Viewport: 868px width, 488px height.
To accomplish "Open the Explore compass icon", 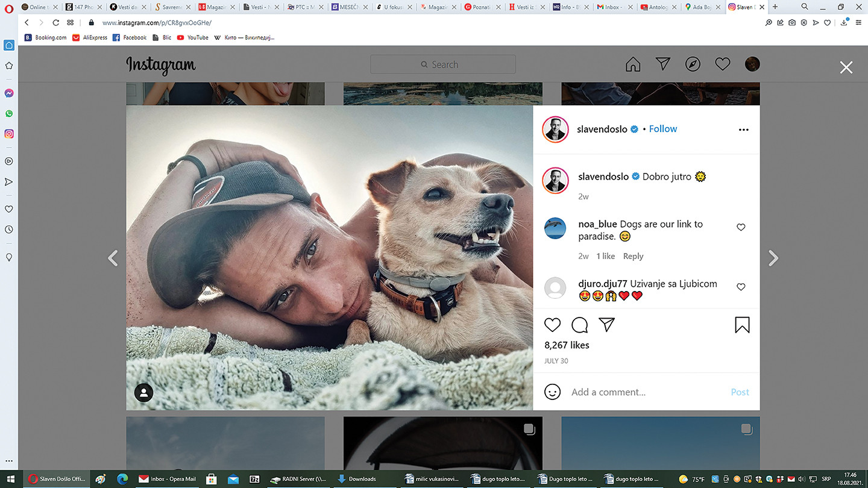I will tap(693, 64).
